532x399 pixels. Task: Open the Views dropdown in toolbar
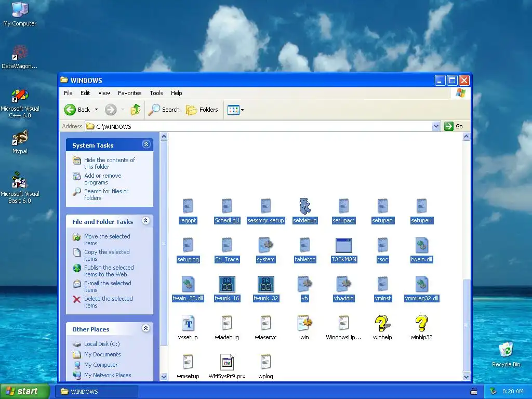242,110
